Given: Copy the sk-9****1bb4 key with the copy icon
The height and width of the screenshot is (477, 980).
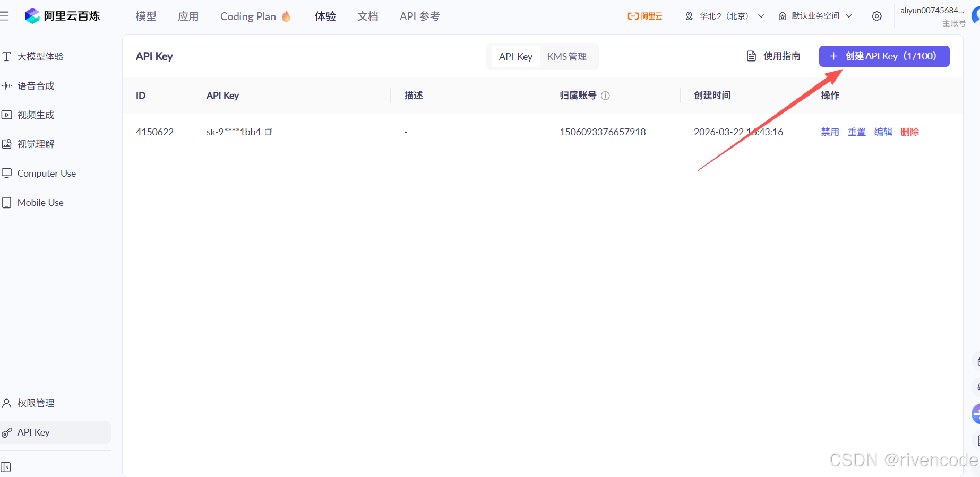Looking at the screenshot, I should 269,132.
